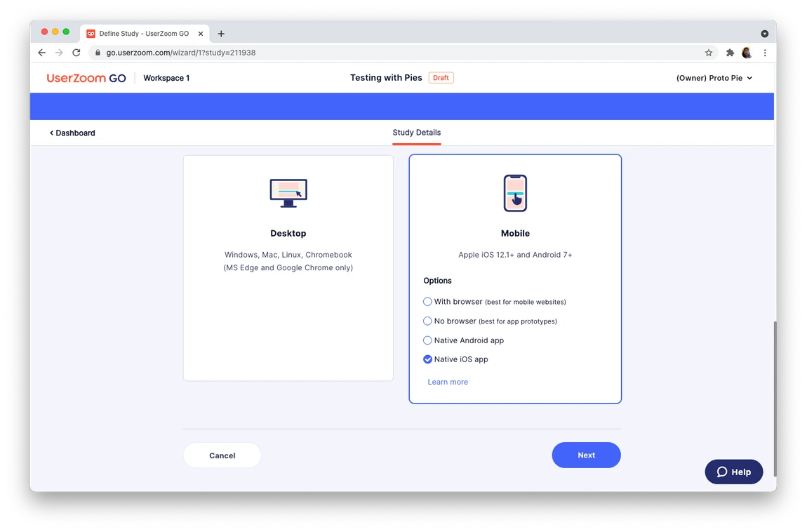Expand the (Owner) Proto Pie account dropdown

714,78
